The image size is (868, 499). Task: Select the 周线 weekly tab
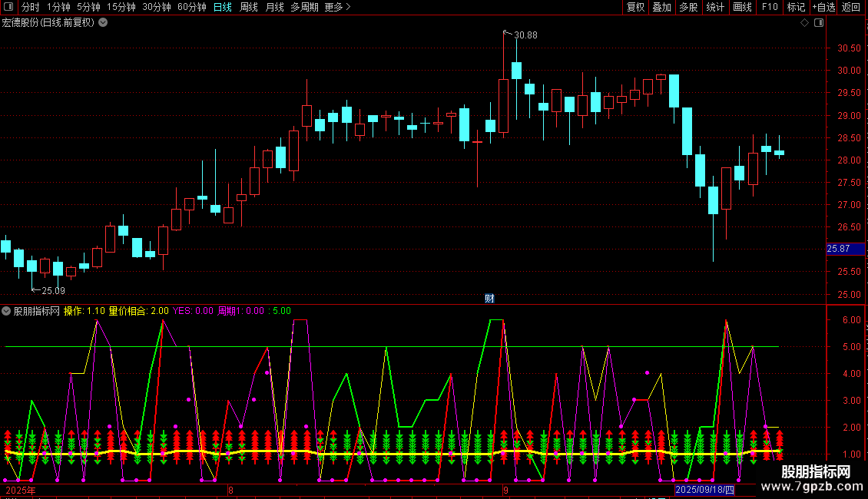[x=249, y=7]
